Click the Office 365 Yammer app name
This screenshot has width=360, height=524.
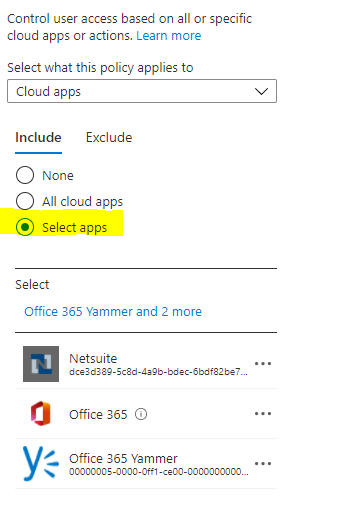pyautogui.click(x=123, y=458)
